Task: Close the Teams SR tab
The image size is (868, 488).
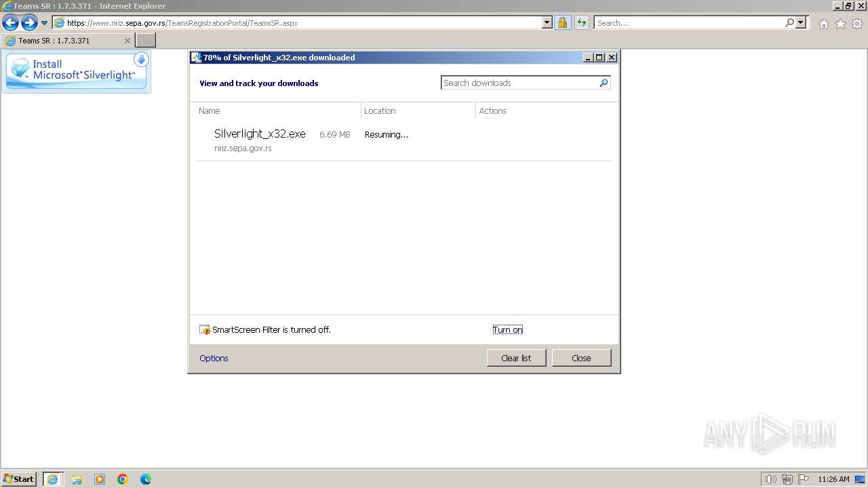Action: pyautogui.click(x=127, y=41)
